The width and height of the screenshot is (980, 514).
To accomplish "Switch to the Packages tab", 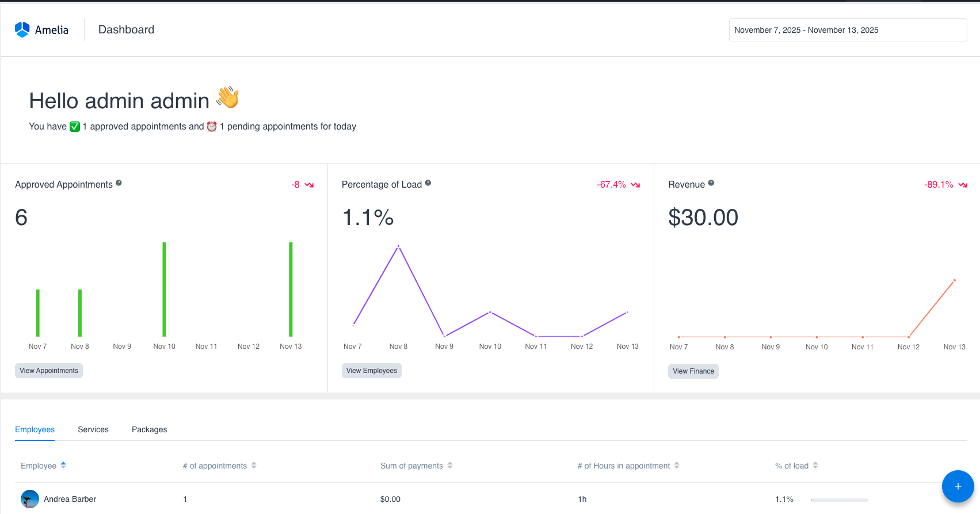I will coord(150,429).
